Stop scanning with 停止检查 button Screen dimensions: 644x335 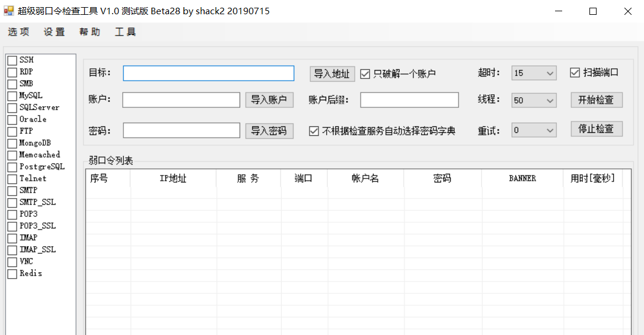597,129
